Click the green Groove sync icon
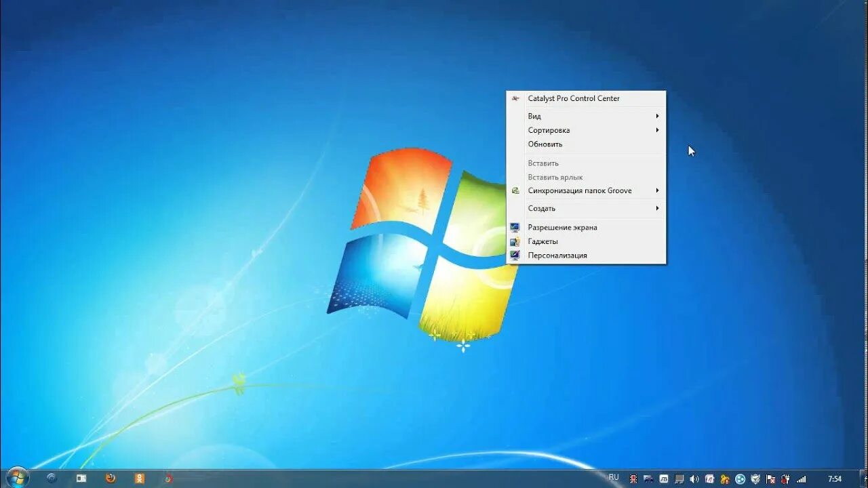868x488 pixels. pos(515,190)
